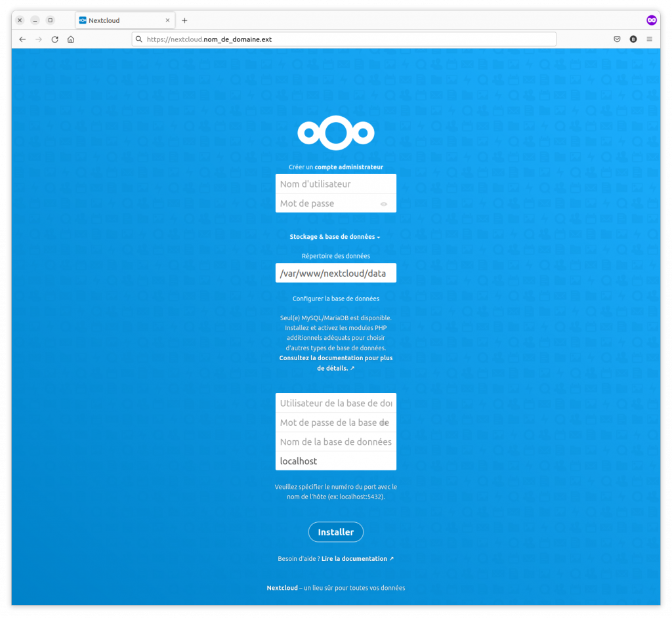Click the purple mask private-browsing icon

click(x=652, y=20)
